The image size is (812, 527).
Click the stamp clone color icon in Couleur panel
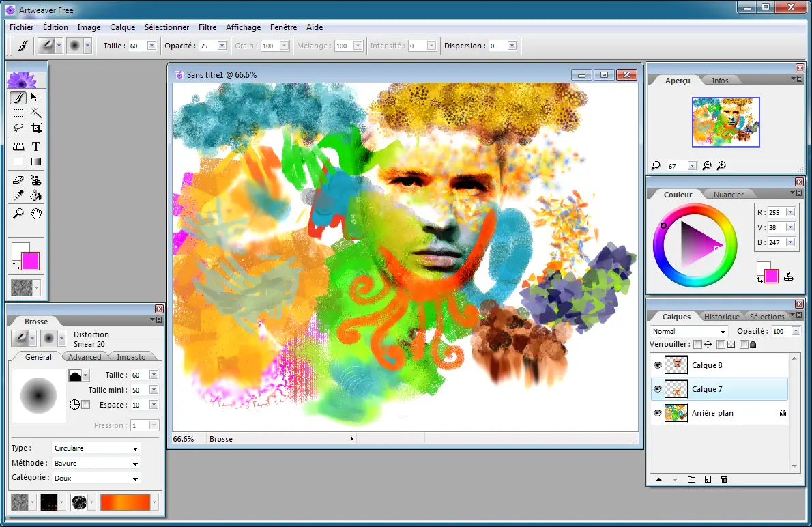(788, 276)
